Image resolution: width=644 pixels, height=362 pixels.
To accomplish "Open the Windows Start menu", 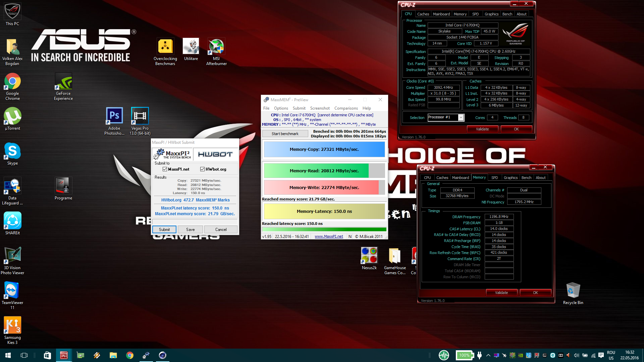I will (x=8, y=355).
